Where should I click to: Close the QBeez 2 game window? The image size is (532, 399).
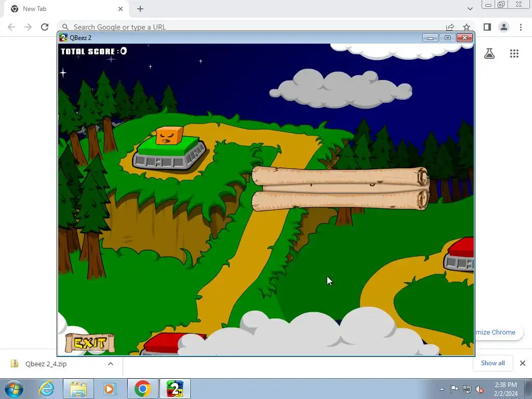point(464,37)
